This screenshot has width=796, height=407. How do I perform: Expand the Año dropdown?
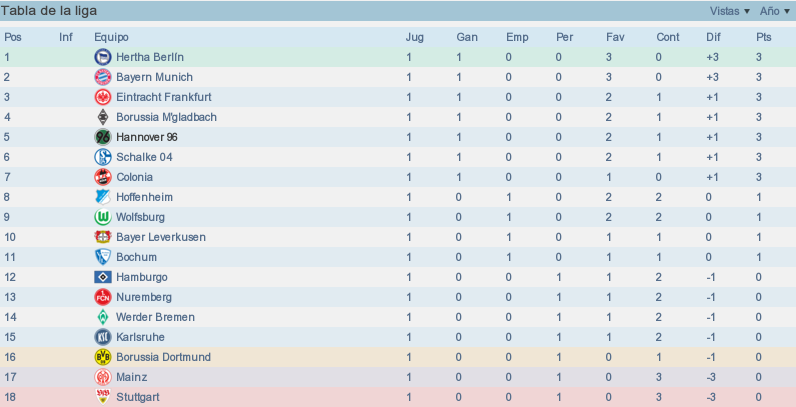[x=775, y=11]
